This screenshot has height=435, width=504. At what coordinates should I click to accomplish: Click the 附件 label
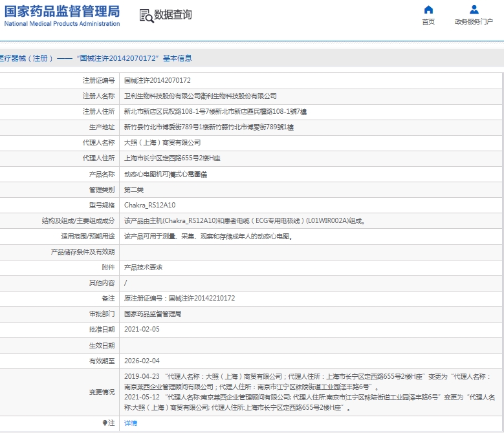tap(108, 268)
